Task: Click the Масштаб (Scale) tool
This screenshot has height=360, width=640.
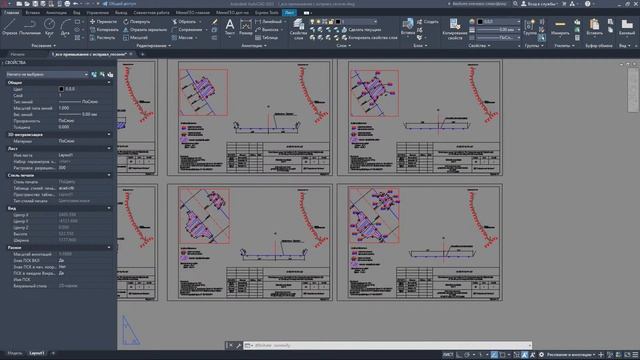Action: pyautogui.click(x=136, y=38)
